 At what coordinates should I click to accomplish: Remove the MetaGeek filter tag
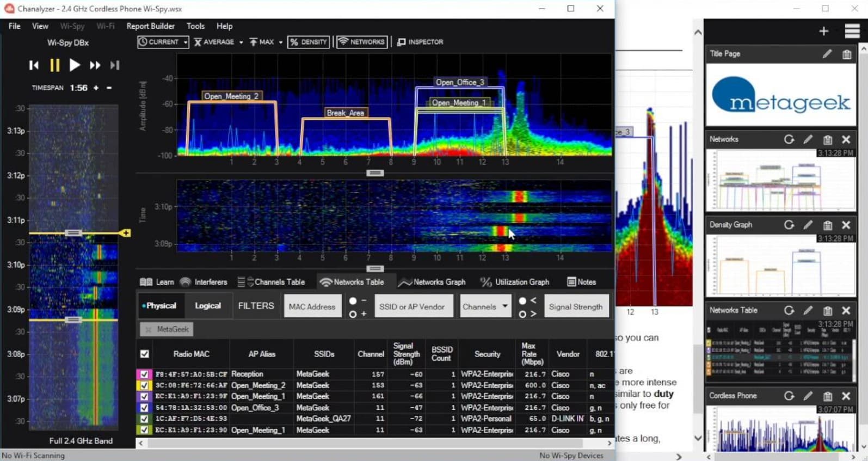tap(149, 329)
